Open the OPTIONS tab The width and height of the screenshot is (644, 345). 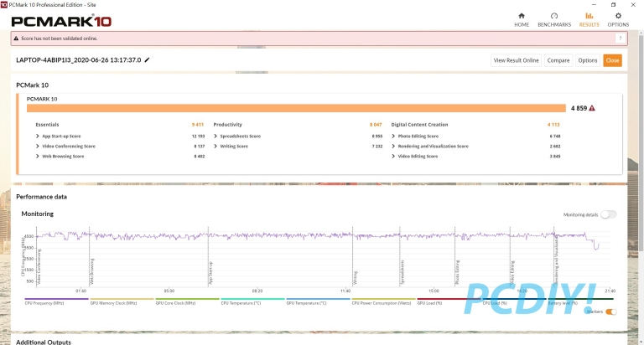tap(618, 20)
